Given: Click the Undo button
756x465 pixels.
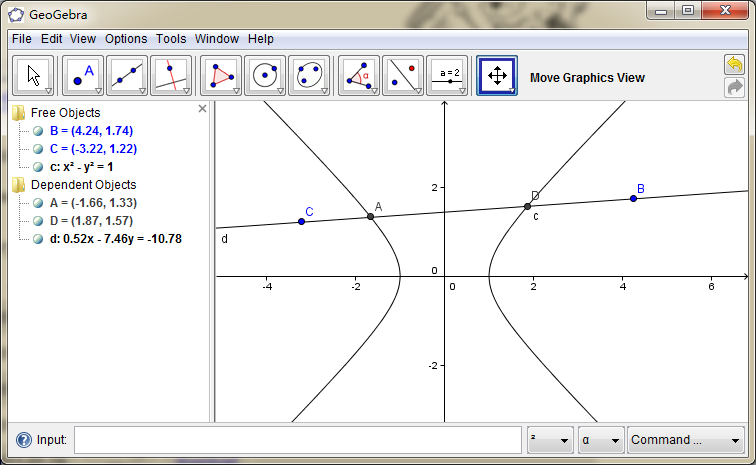Looking at the screenshot, I should [x=734, y=65].
